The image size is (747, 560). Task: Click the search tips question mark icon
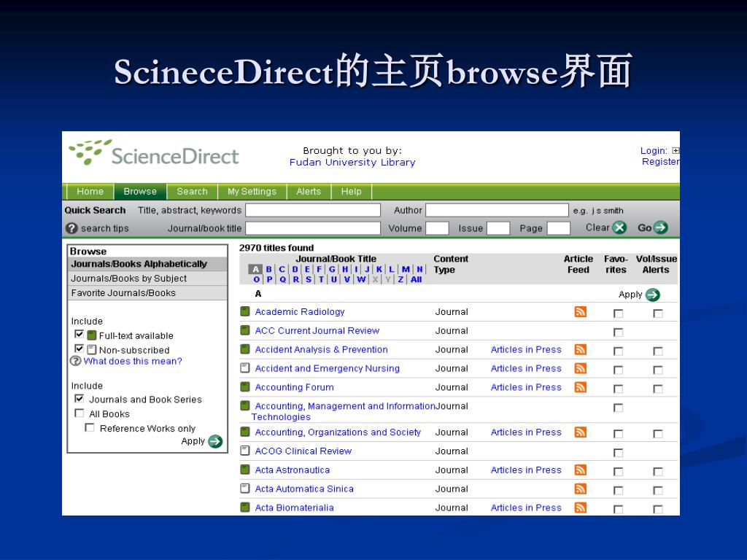(x=71, y=228)
